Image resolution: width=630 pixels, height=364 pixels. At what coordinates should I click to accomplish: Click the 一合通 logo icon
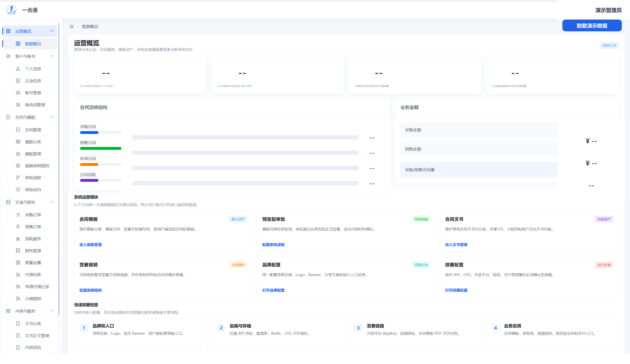pyautogui.click(x=11, y=10)
